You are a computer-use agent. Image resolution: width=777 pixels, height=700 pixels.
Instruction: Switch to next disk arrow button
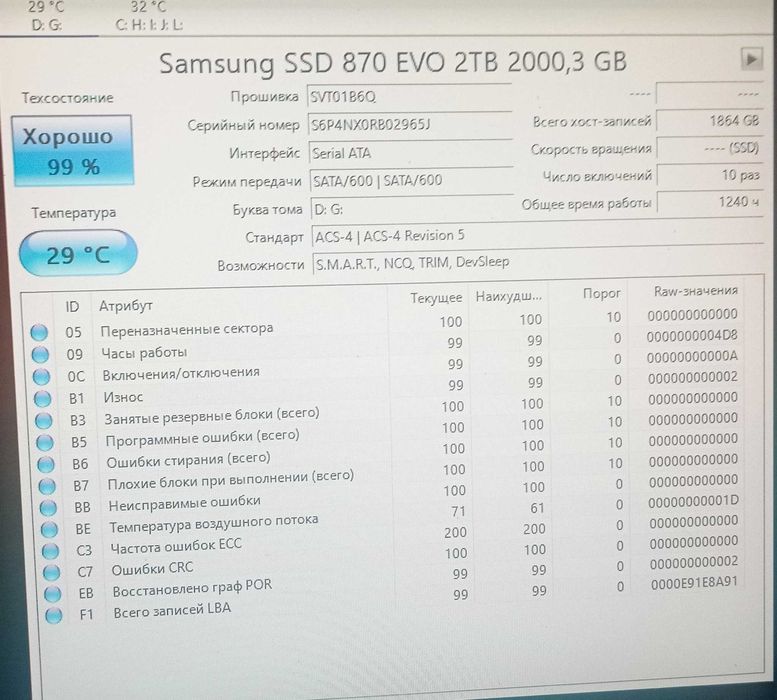[751, 59]
